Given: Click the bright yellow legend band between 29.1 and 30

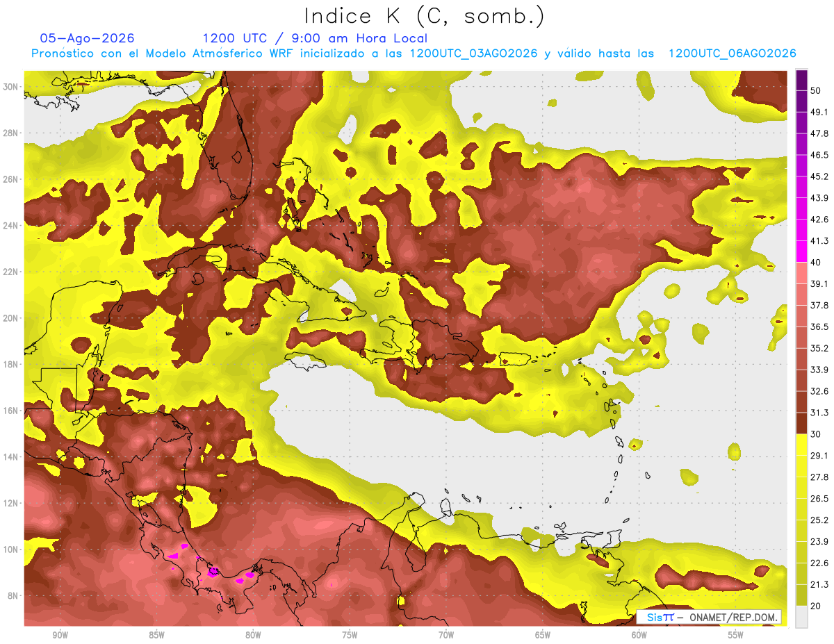Looking at the screenshot, I should [801, 445].
